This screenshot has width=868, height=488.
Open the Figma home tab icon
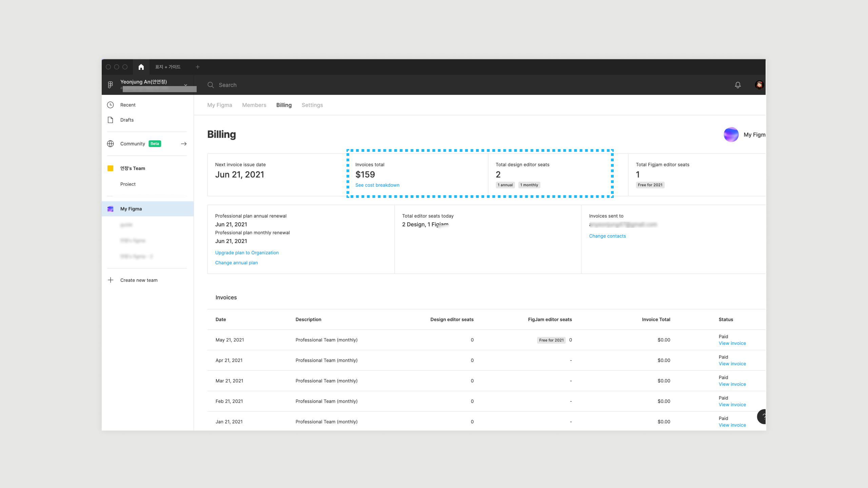[141, 67]
